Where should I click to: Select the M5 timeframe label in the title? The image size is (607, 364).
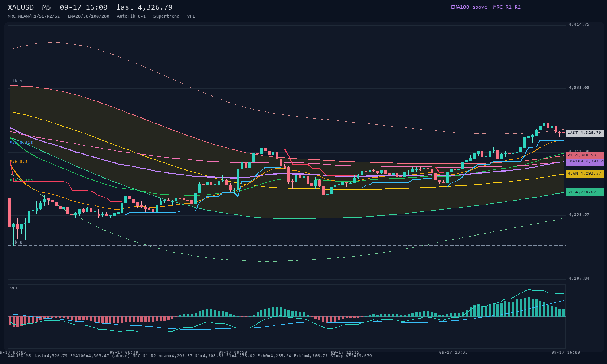click(x=47, y=7)
